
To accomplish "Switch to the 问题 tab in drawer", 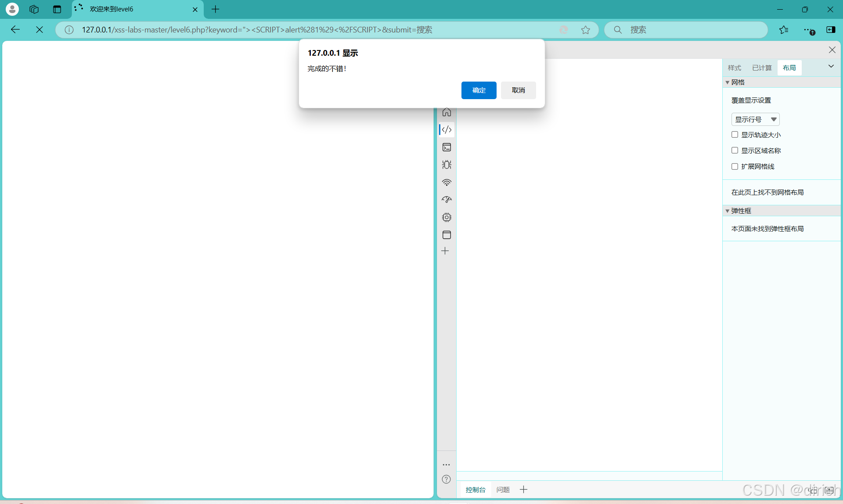I will (x=503, y=490).
